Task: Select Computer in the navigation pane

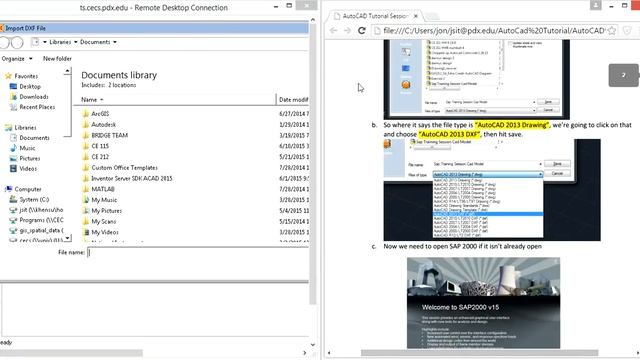Action: tap(28, 189)
